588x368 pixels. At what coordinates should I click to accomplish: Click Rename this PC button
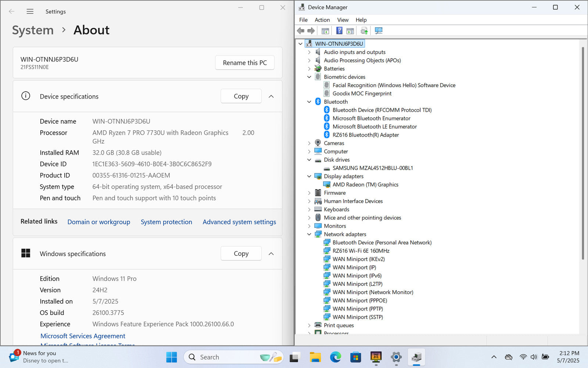click(x=245, y=63)
